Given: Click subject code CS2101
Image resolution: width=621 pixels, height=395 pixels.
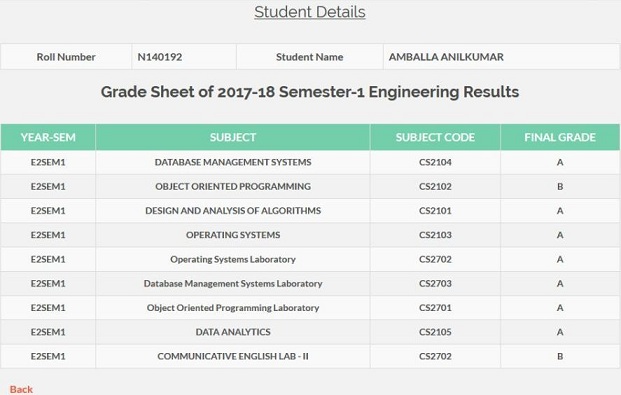Looking at the screenshot, I should [x=435, y=211].
